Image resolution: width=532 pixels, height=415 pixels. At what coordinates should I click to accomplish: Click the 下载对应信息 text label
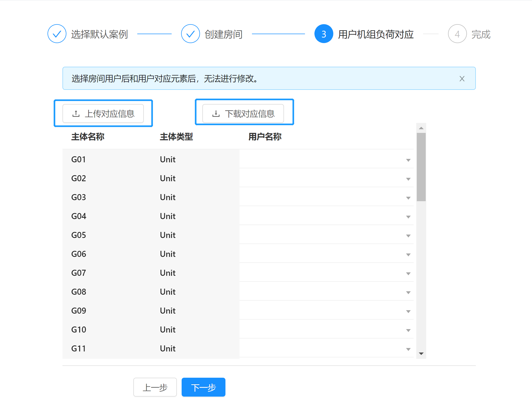[250, 114]
